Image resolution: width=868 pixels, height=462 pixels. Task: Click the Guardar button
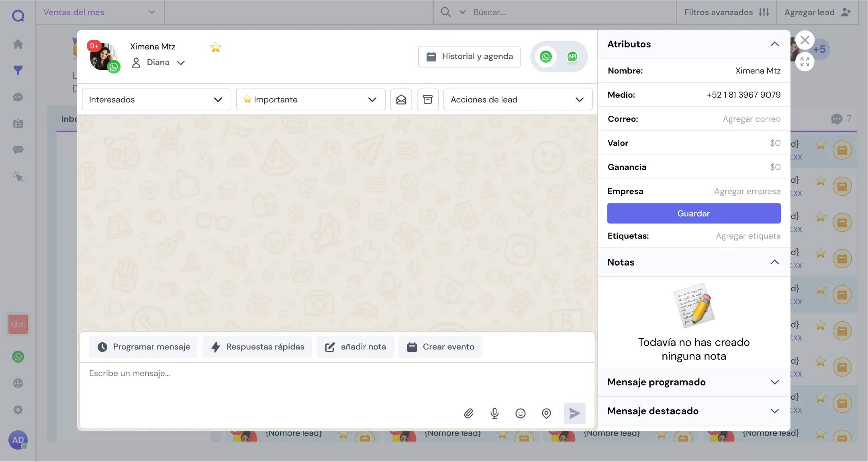click(x=694, y=213)
